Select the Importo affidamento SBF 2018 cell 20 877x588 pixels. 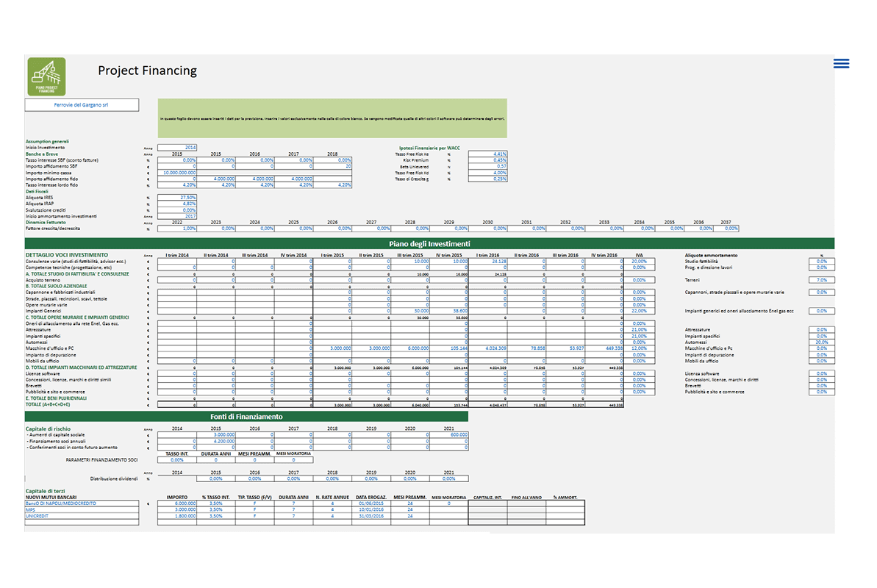tap(332, 166)
